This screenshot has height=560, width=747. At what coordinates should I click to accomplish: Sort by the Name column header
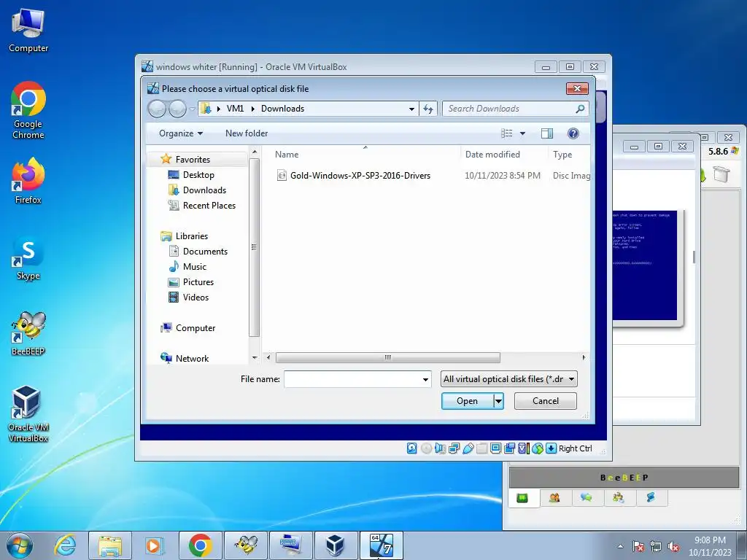(x=287, y=155)
